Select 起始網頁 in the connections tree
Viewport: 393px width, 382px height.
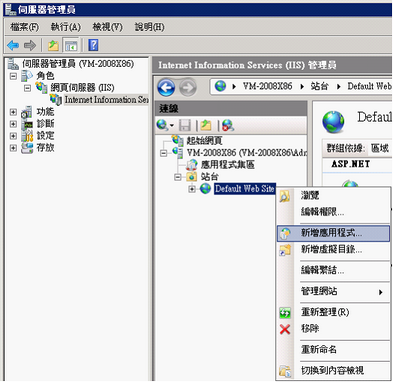(204, 141)
